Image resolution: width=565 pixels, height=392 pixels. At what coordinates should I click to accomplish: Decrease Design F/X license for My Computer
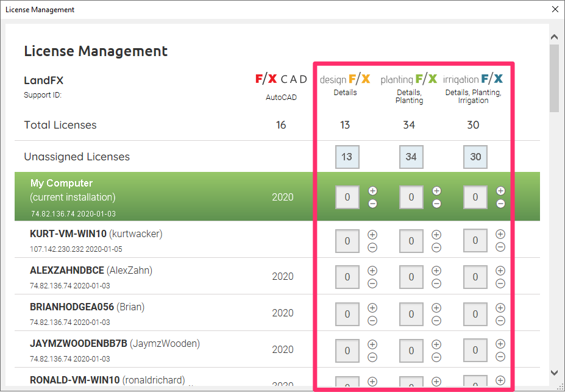372,204
